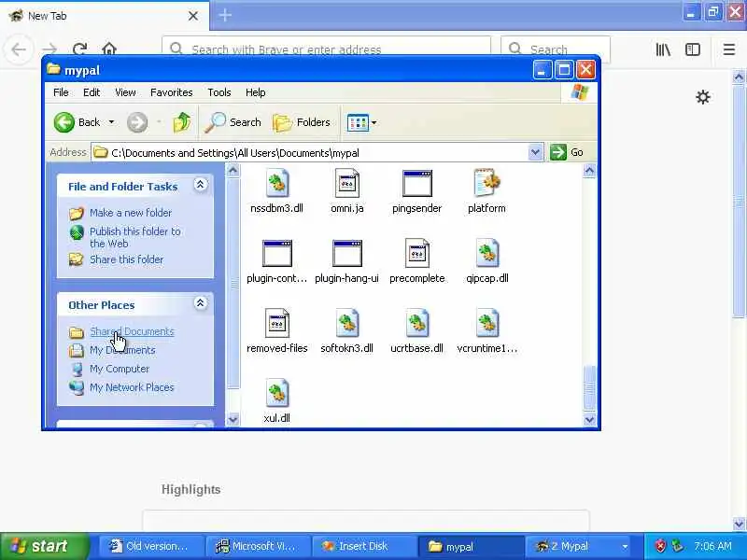This screenshot has height=560, width=747.
Task: Select the ucrtbase.dll file icon
Action: click(416, 323)
